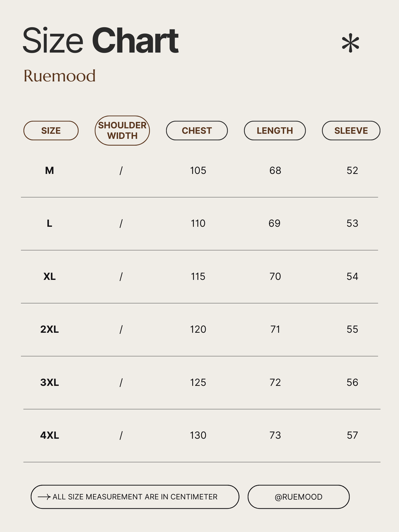
Task: Click the asterisk icon at top right
Action: pos(350,43)
